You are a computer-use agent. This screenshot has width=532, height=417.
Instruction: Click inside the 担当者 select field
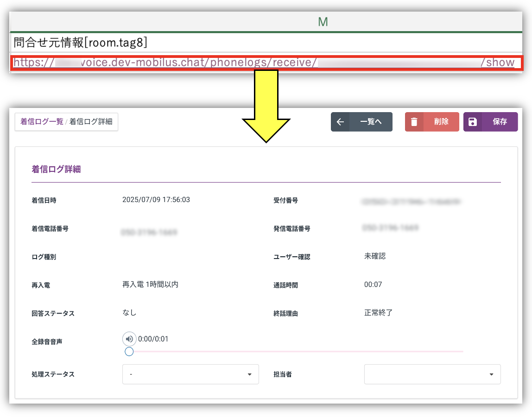426,374
